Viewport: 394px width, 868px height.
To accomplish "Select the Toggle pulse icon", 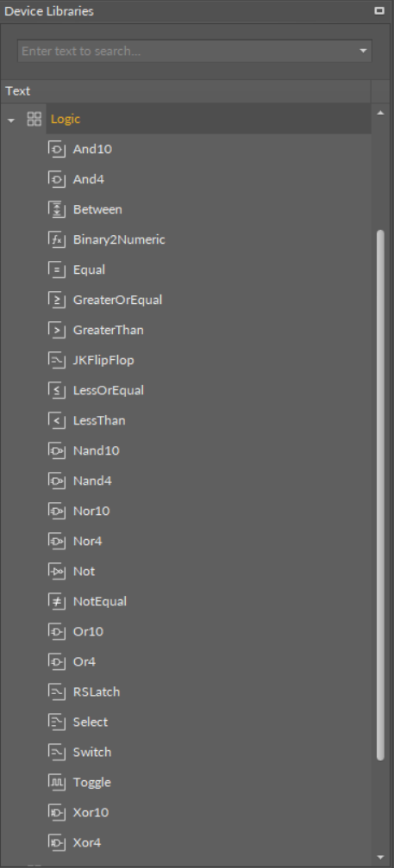I will click(x=57, y=782).
